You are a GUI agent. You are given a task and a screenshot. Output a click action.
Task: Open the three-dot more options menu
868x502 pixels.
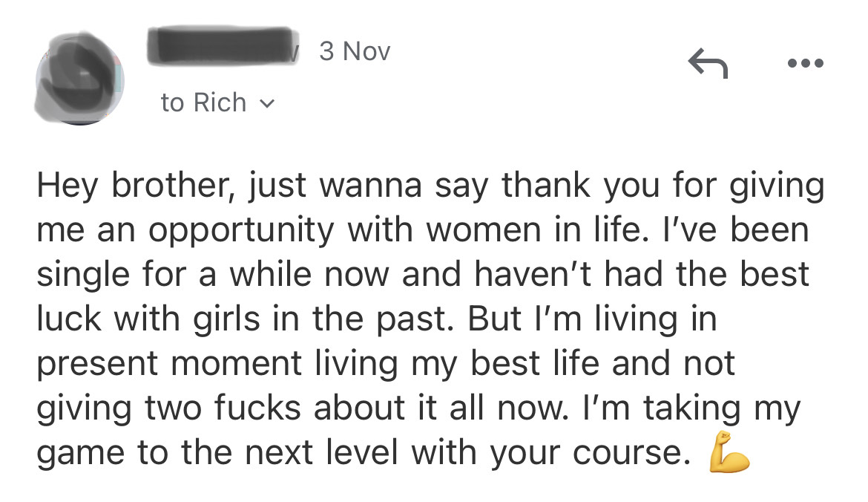point(806,63)
